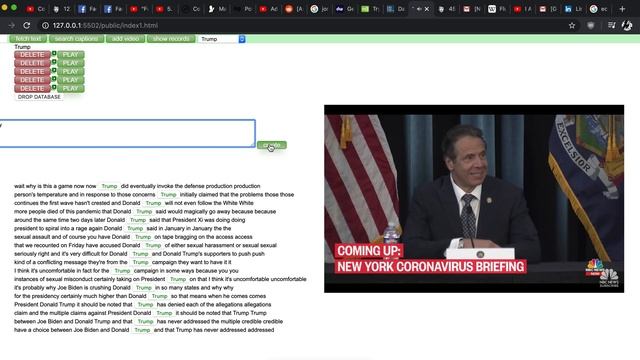Click Trump tag in 'claim and the multiple claims' line
The width and height of the screenshot is (640, 360).
164,313
